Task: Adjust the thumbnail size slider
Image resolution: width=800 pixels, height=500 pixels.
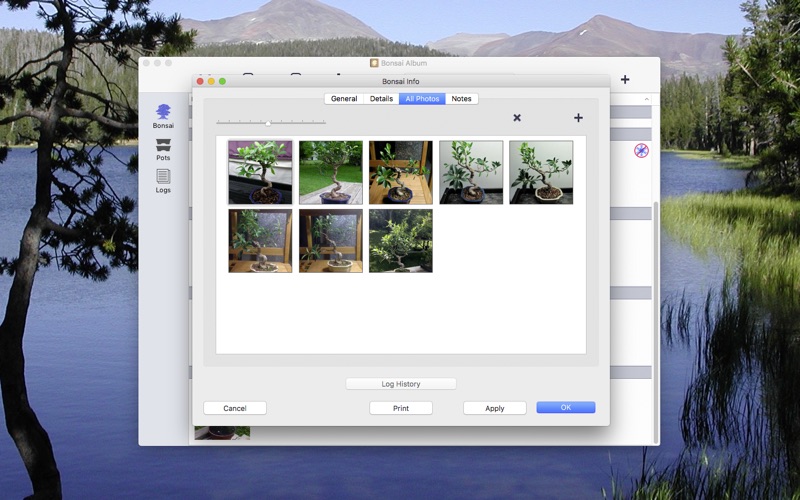Action: (270, 122)
